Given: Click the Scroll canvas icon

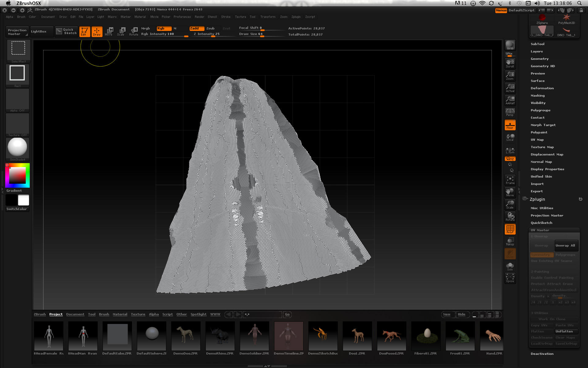Looking at the screenshot, I should click(510, 63).
